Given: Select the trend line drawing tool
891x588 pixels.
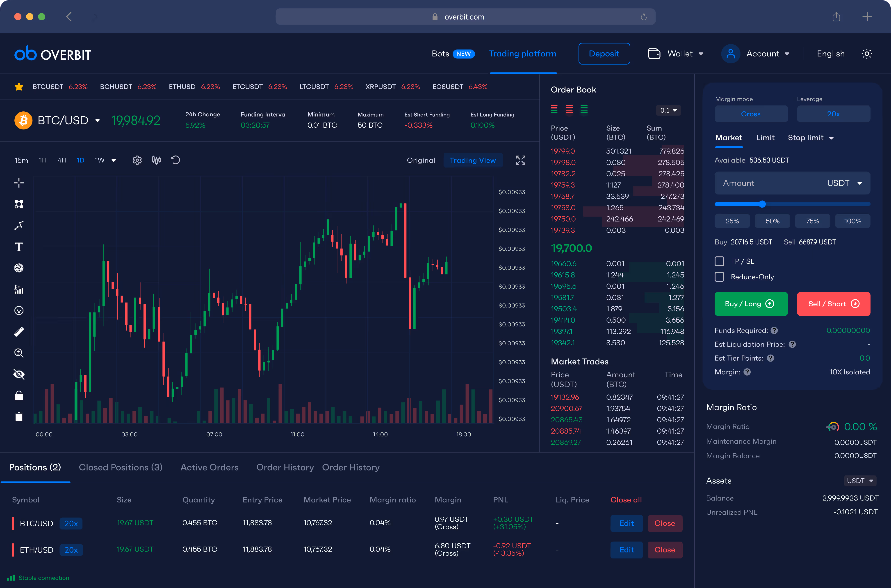Looking at the screenshot, I should coord(19,225).
